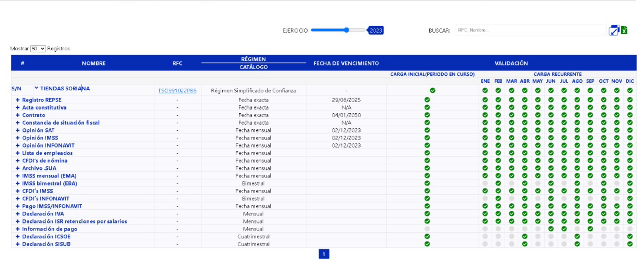Image resolution: width=644 pixels, height=262 pixels.
Task: Click the expand view icon beside search
Action: click(614, 30)
